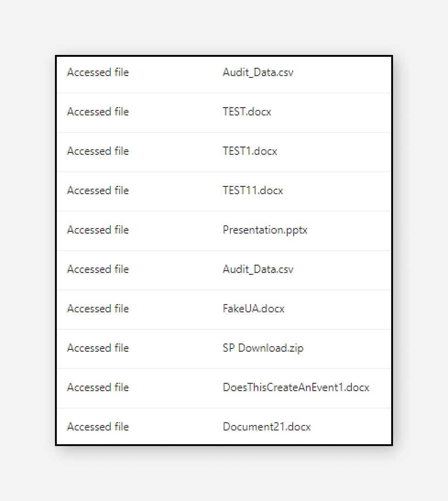
Task: Click the Presentation.pptx file name
Action: coord(265,230)
